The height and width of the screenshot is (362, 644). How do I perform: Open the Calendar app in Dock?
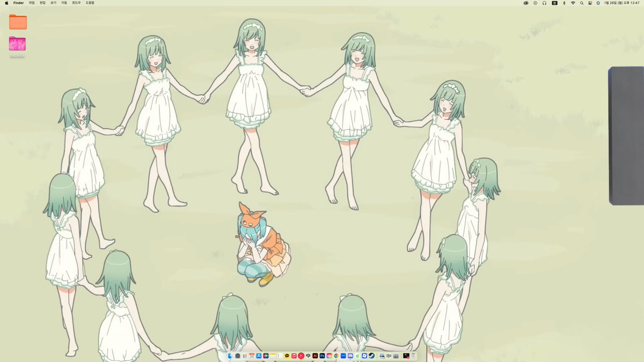252,356
